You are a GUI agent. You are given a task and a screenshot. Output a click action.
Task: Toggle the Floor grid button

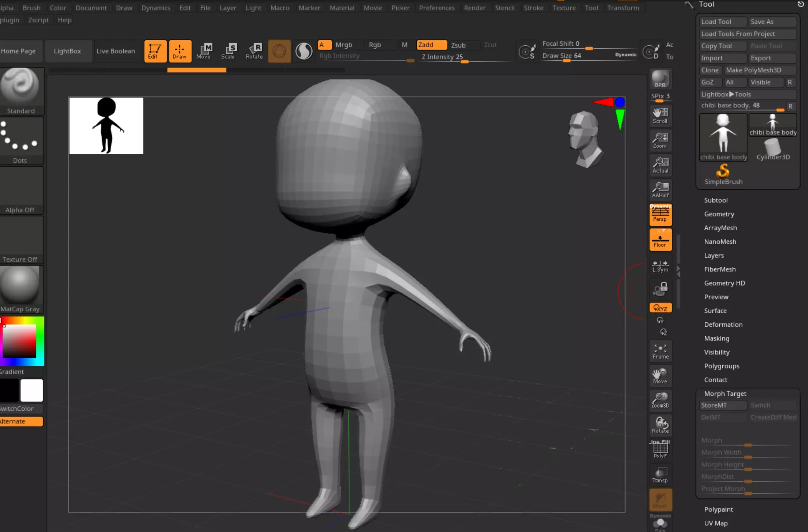(x=660, y=240)
